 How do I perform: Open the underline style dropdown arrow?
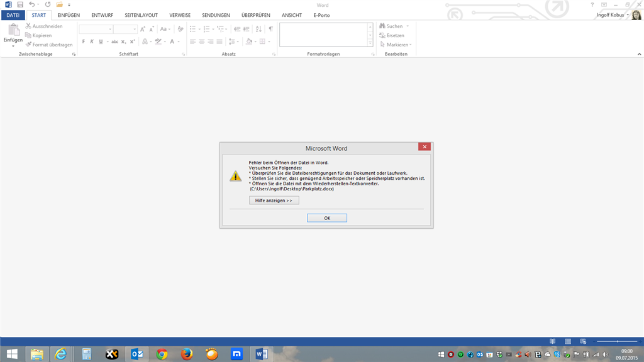tap(108, 41)
